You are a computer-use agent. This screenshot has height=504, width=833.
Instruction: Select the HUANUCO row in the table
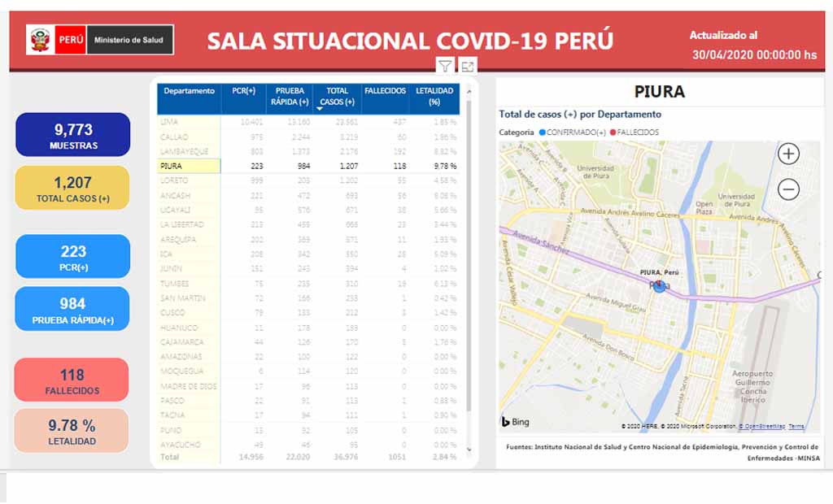[308, 328]
